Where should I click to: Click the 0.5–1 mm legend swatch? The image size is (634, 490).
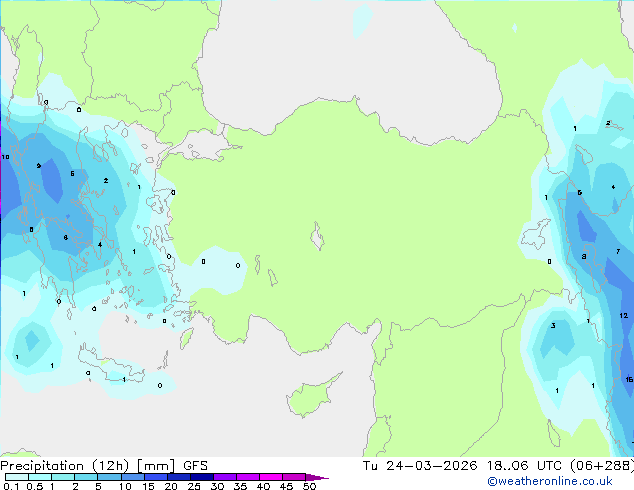(40, 477)
